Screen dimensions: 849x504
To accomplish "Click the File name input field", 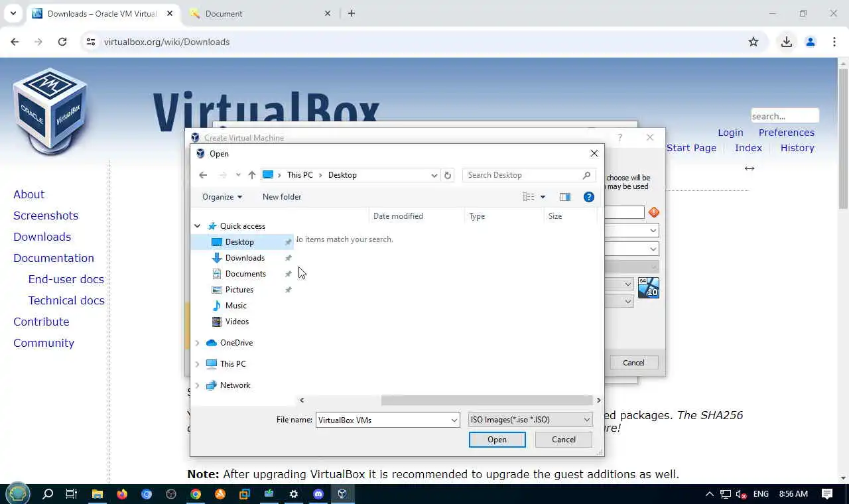I will coord(383,420).
